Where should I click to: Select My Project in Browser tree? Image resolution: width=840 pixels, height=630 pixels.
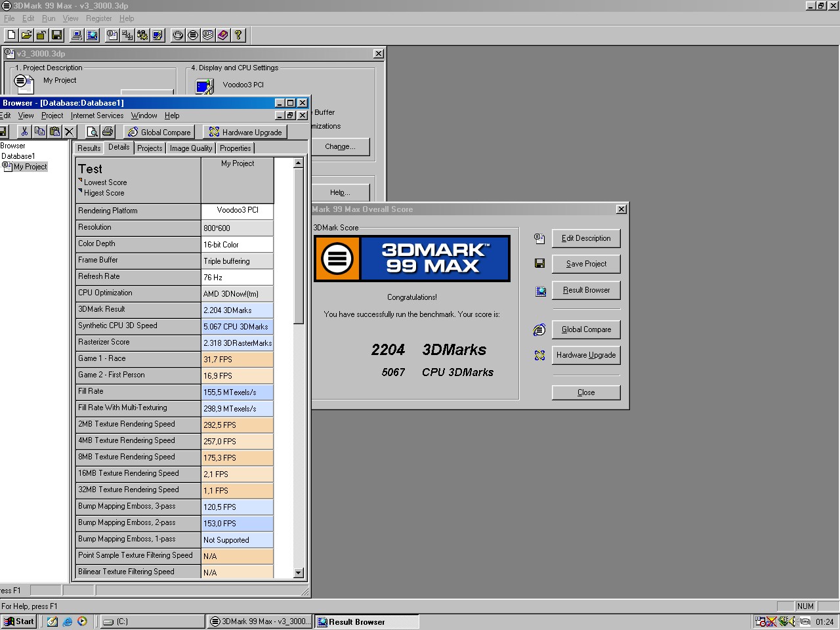30,167
